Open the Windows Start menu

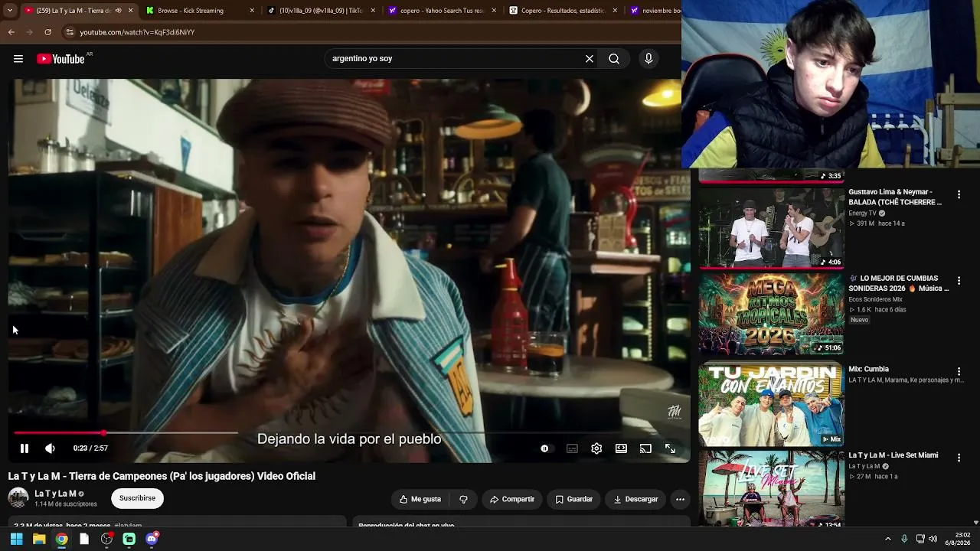click(16, 539)
